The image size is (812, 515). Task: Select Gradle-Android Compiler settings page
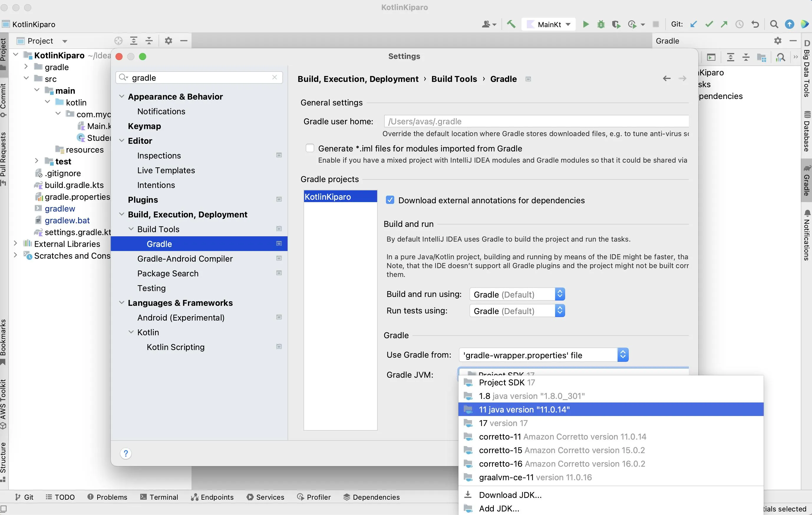185,259
